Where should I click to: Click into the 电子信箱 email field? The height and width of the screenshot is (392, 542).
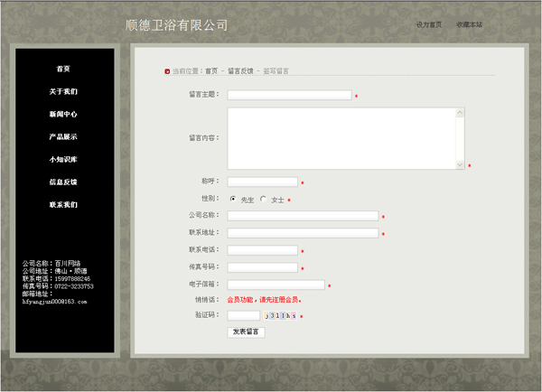[276, 285]
